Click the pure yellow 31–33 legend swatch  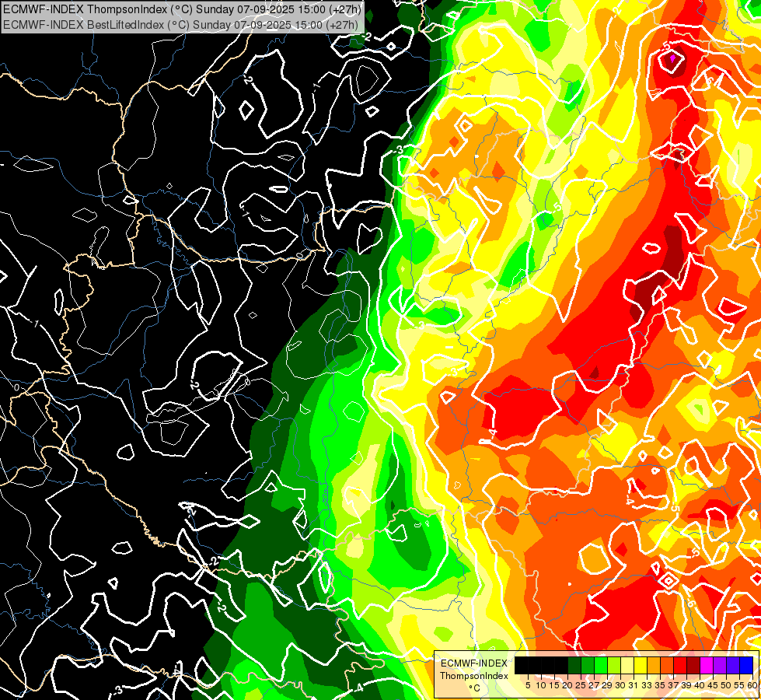[x=641, y=665]
